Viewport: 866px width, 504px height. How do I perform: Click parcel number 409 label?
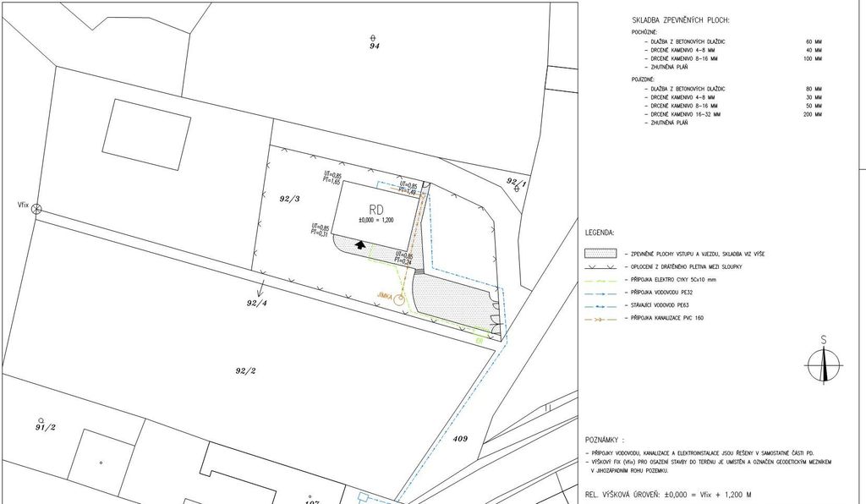pyautogui.click(x=460, y=438)
